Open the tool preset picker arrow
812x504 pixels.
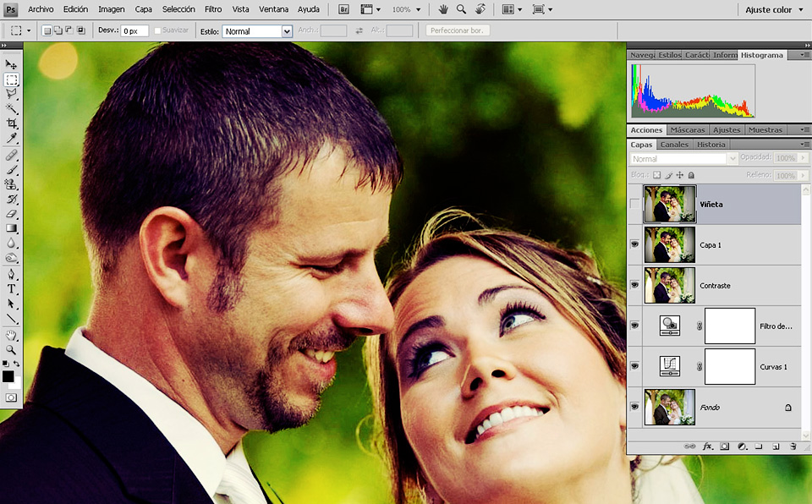point(29,31)
